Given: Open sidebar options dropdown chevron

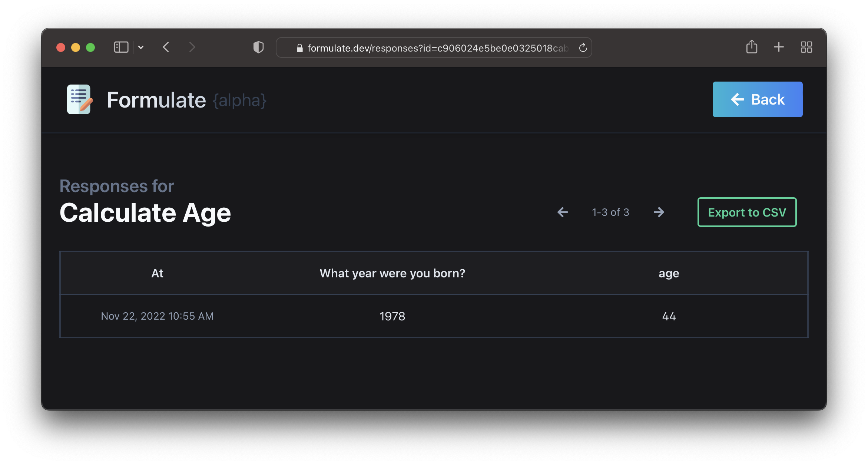Looking at the screenshot, I should click(141, 47).
